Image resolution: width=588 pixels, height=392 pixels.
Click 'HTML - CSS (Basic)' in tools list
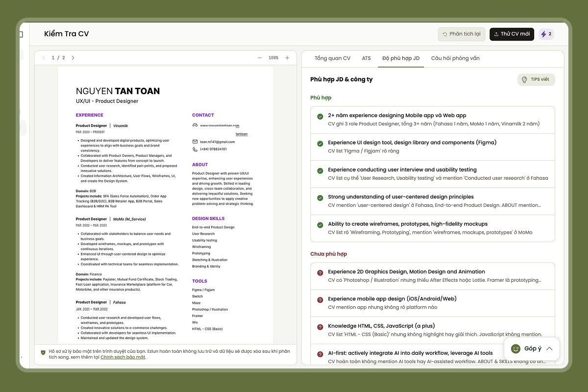coord(207,329)
